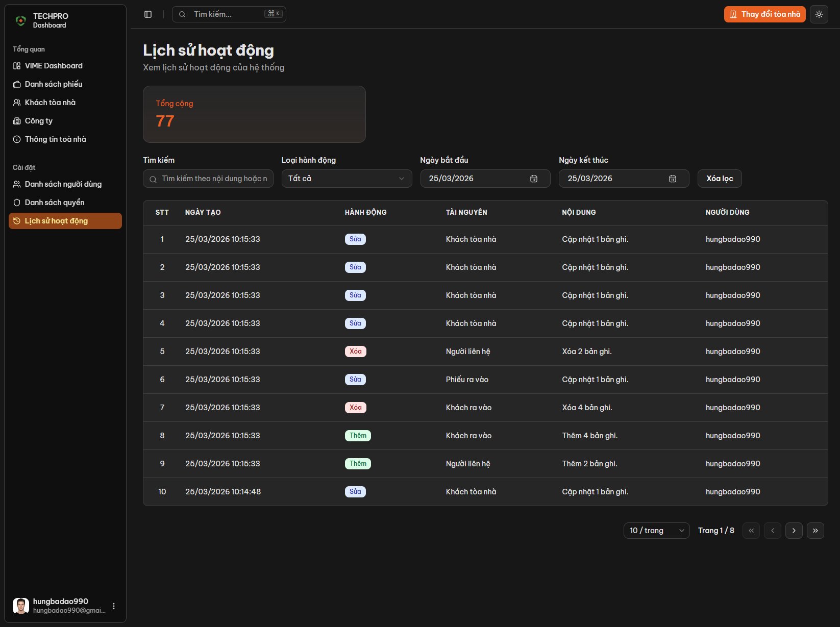This screenshot has height=627, width=840.
Task: Open Thông tin toà nhà section
Action: [x=55, y=139]
